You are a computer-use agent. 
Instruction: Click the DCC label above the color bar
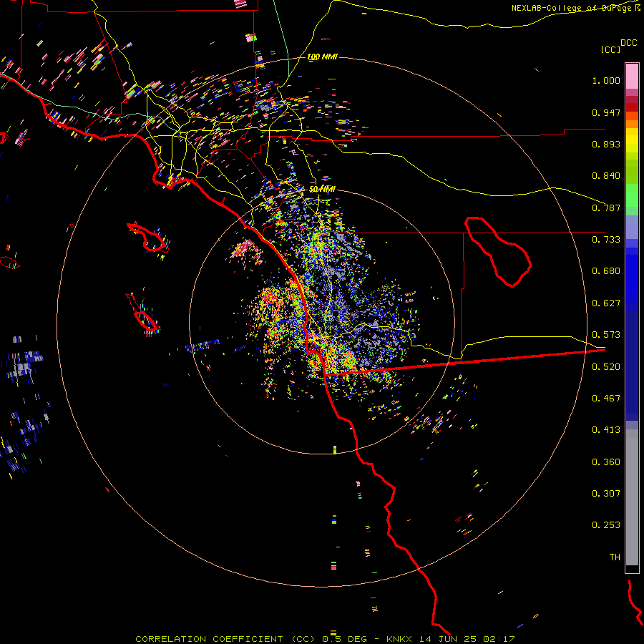tap(628, 43)
